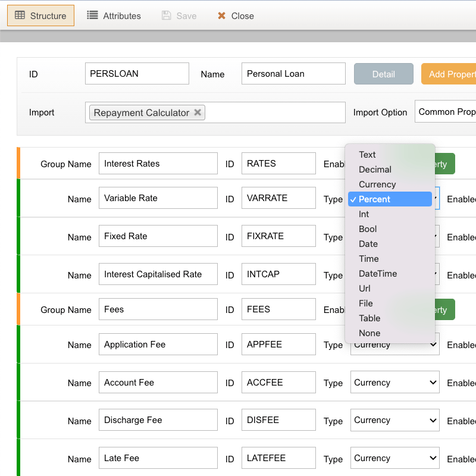Screen dimensions: 476x476
Task: Open the Account Fee Currency dropdown
Action: [394, 382]
